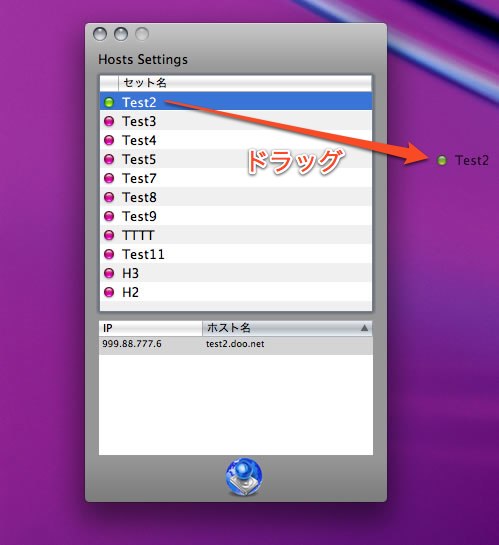The image size is (499, 545).
Task: Toggle the ホスト名 sort direction arrow
Action: (x=364, y=328)
